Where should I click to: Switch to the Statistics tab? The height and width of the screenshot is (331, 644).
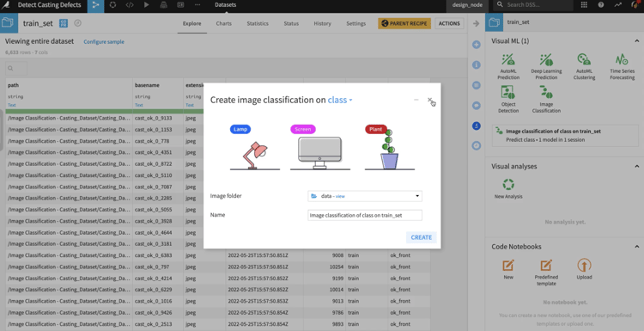pos(258,23)
